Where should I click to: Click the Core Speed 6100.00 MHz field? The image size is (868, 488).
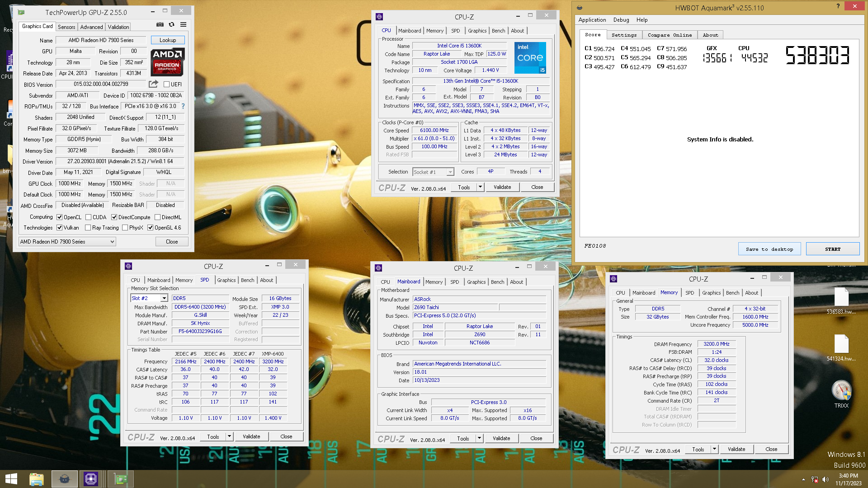[434, 130]
